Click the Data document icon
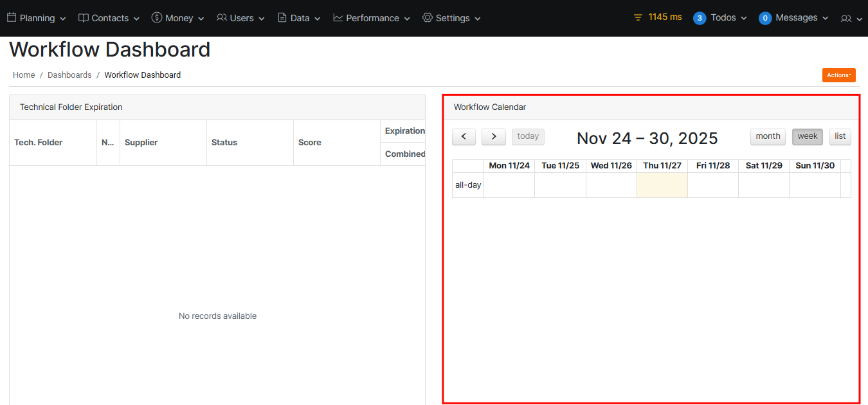The width and height of the screenshot is (868, 405). [282, 18]
